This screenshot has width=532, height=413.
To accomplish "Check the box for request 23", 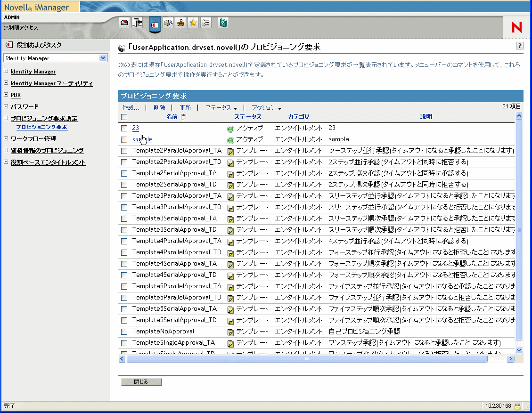I will click(124, 128).
